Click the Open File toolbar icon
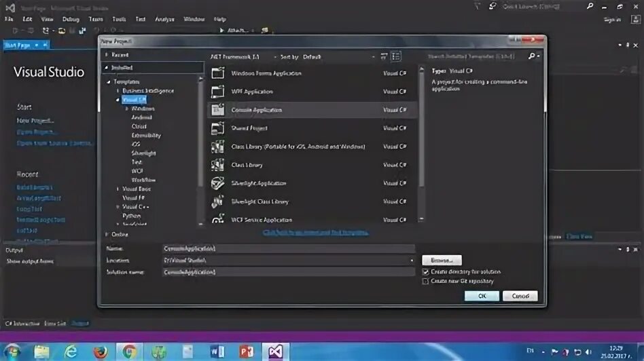Screen dimensions: 644x361 tap(62, 31)
